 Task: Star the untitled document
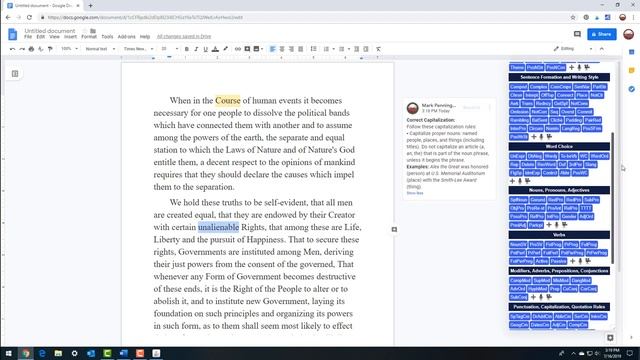click(85, 31)
